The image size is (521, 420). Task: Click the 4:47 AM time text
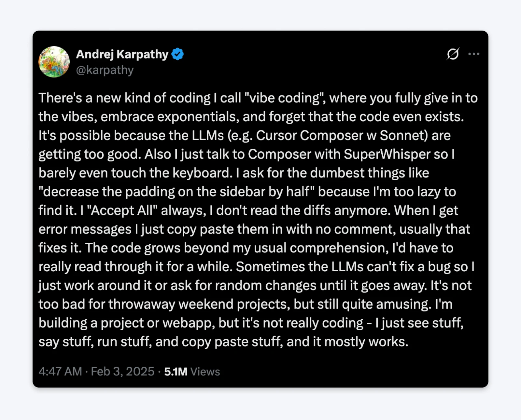60,371
